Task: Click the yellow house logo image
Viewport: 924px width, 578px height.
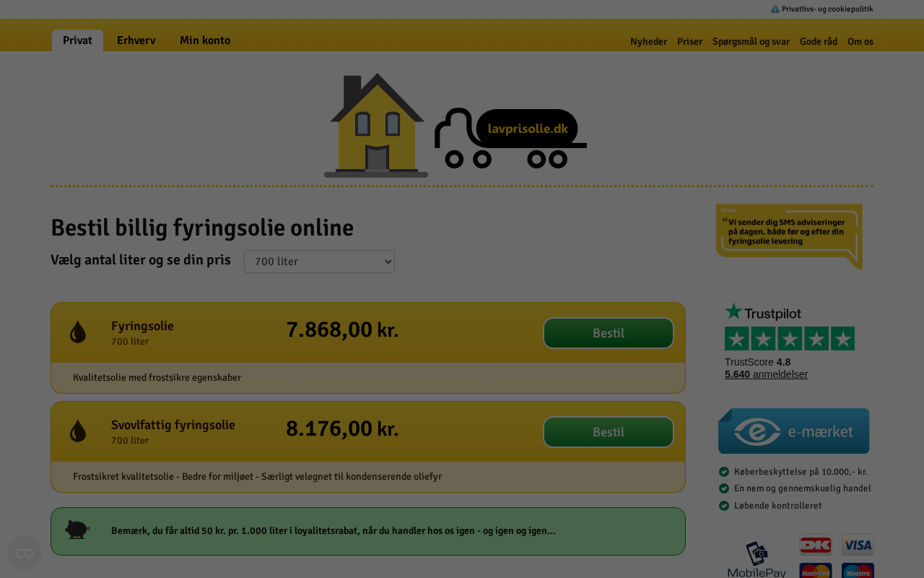Action: point(376,125)
